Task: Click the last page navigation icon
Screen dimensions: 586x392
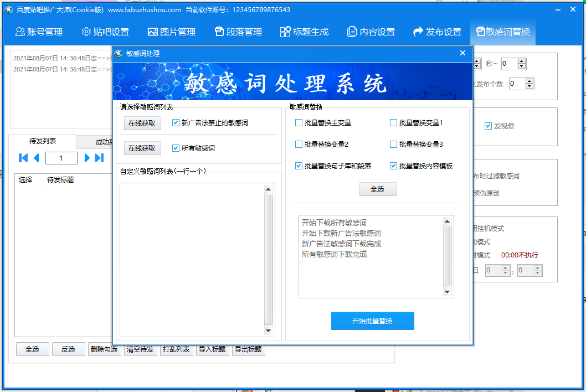Action: click(99, 158)
